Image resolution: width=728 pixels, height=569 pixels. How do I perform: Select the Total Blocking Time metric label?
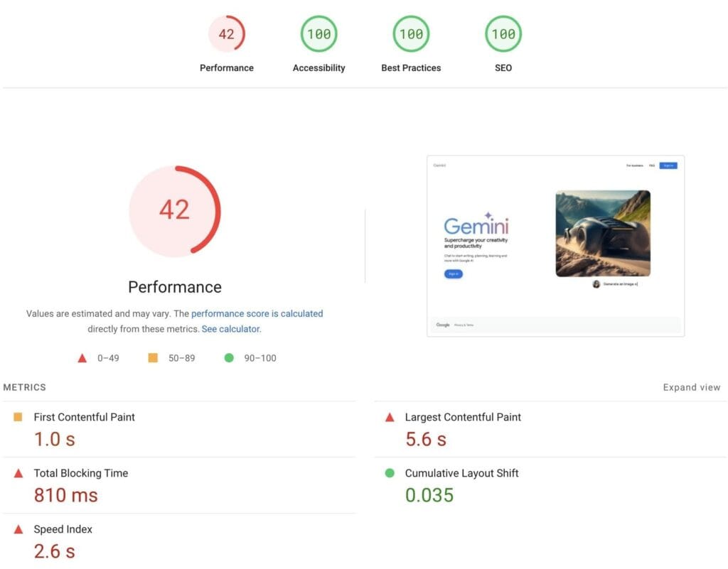coord(81,473)
